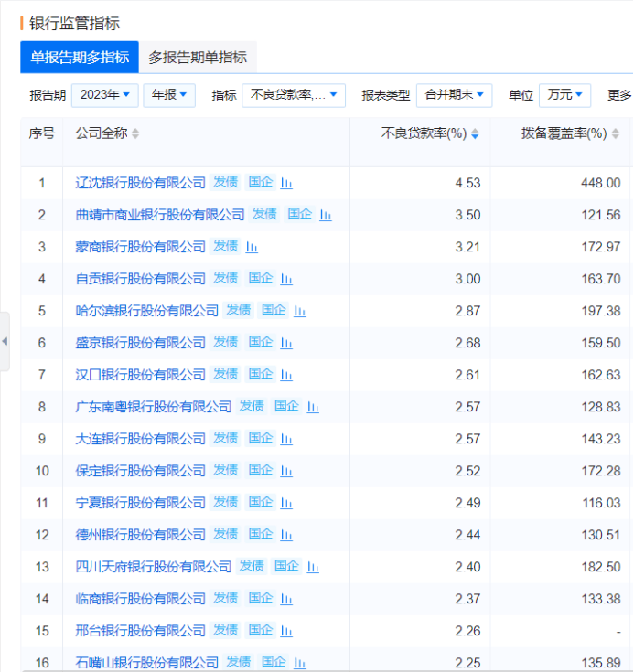The height and width of the screenshot is (672, 634).
Task: Open 曲靖市商业银行股份有限公司 company link
Action: point(160,215)
